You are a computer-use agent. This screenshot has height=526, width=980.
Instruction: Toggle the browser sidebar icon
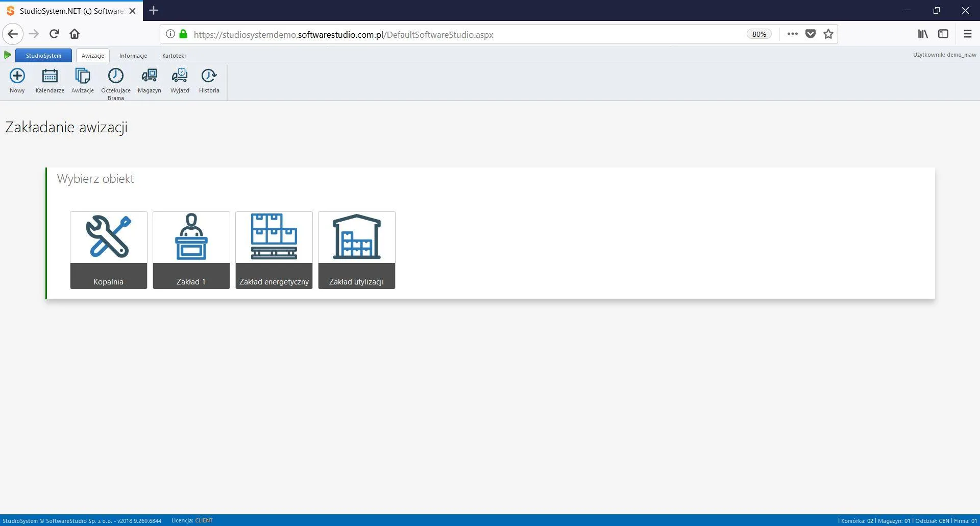(x=943, y=34)
